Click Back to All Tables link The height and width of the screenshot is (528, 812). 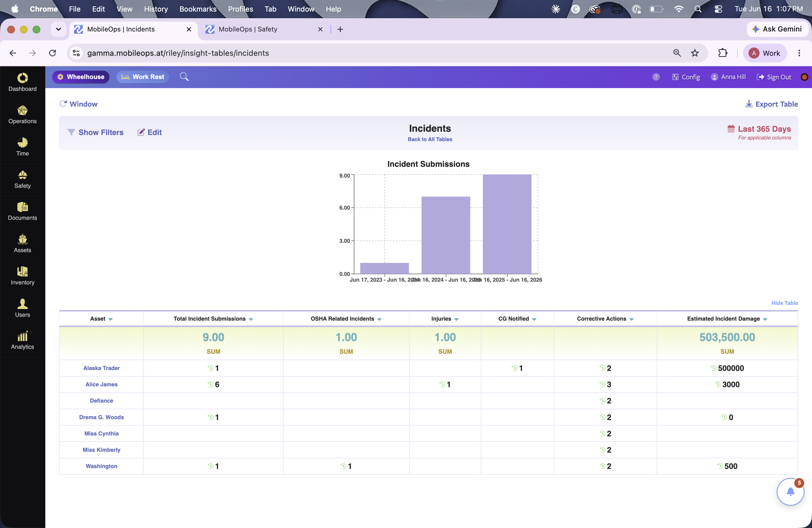(x=430, y=139)
